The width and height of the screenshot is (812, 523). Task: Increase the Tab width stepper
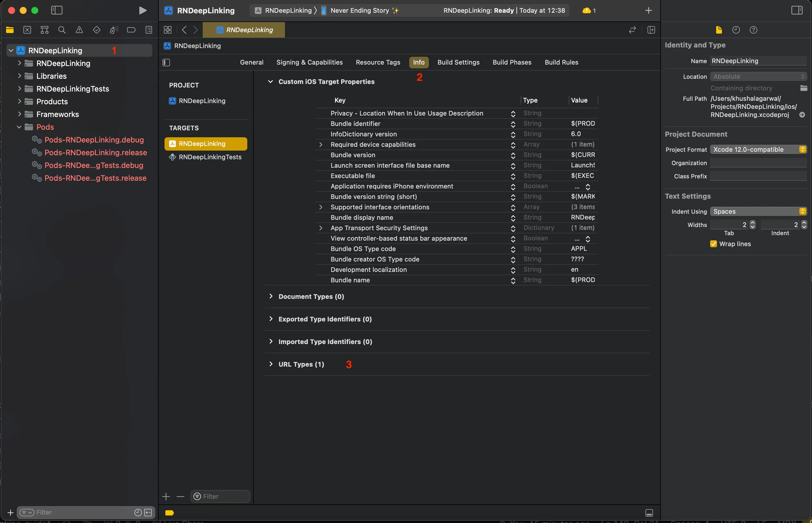point(753,222)
